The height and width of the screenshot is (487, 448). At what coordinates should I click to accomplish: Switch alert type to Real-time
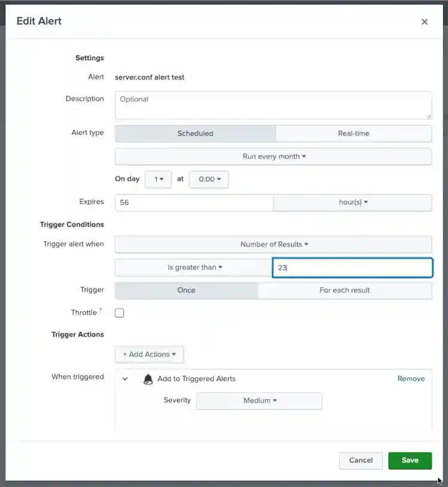click(x=353, y=134)
